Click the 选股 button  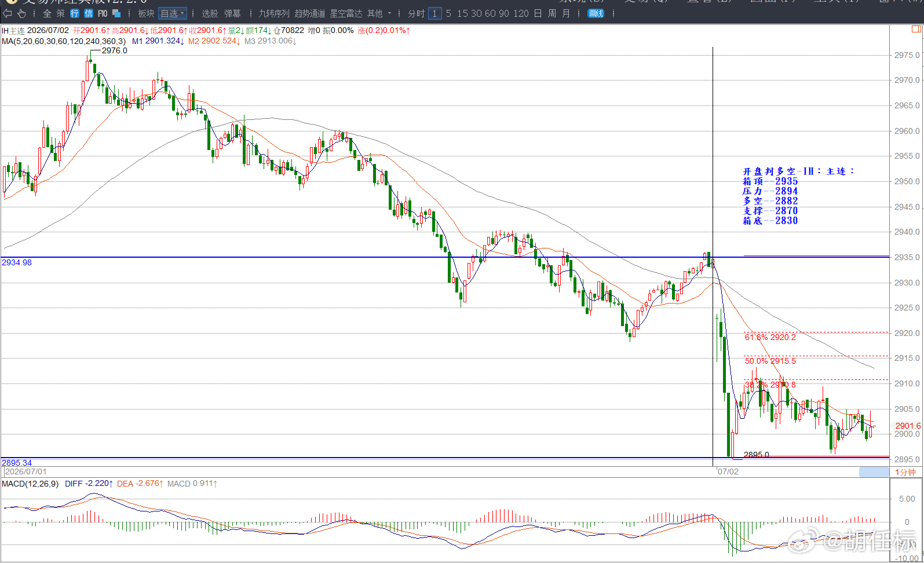210,13
